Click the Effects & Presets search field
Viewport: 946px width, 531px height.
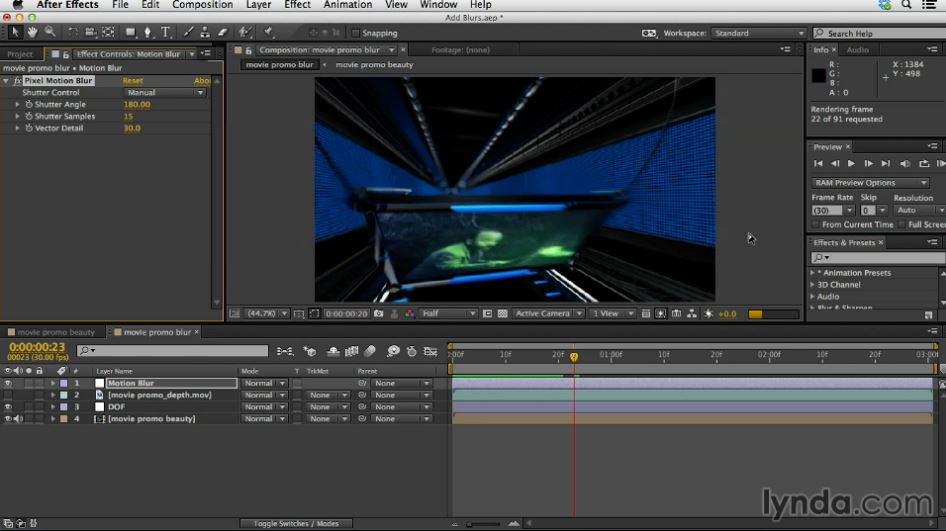[x=878, y=258]
